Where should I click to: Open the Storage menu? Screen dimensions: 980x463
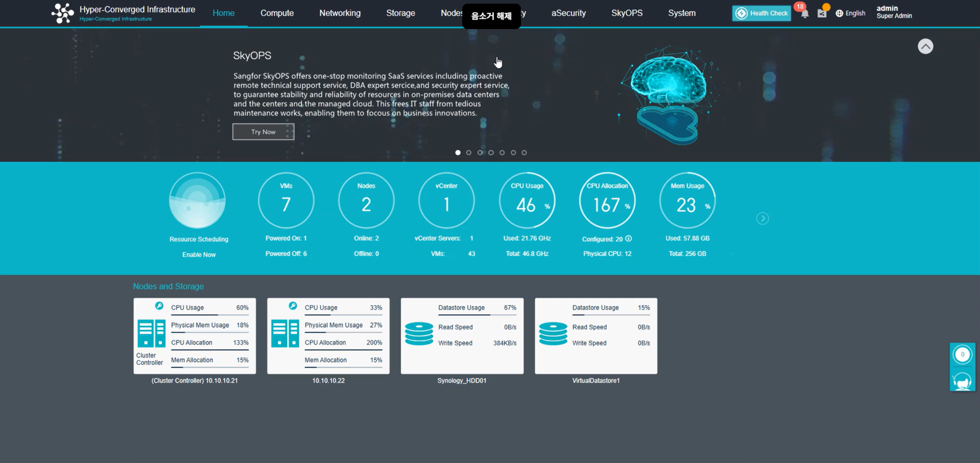click(x=401, y=13)
